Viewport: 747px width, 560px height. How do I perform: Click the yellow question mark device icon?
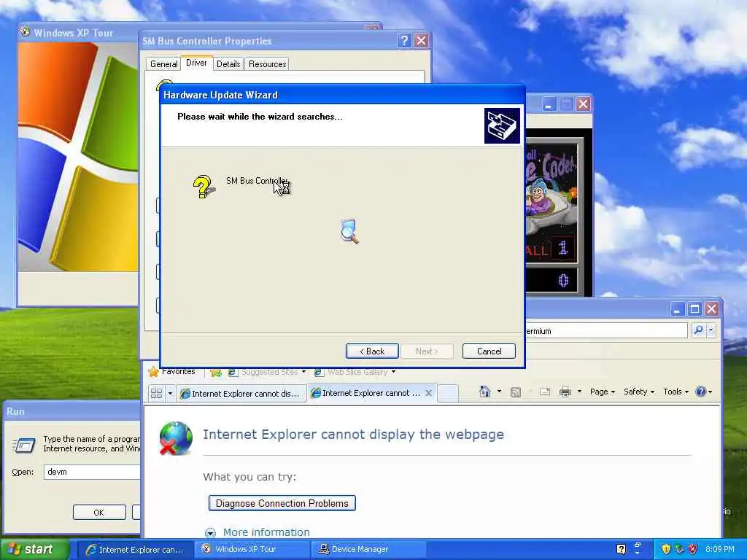click(x=204, y=186)
